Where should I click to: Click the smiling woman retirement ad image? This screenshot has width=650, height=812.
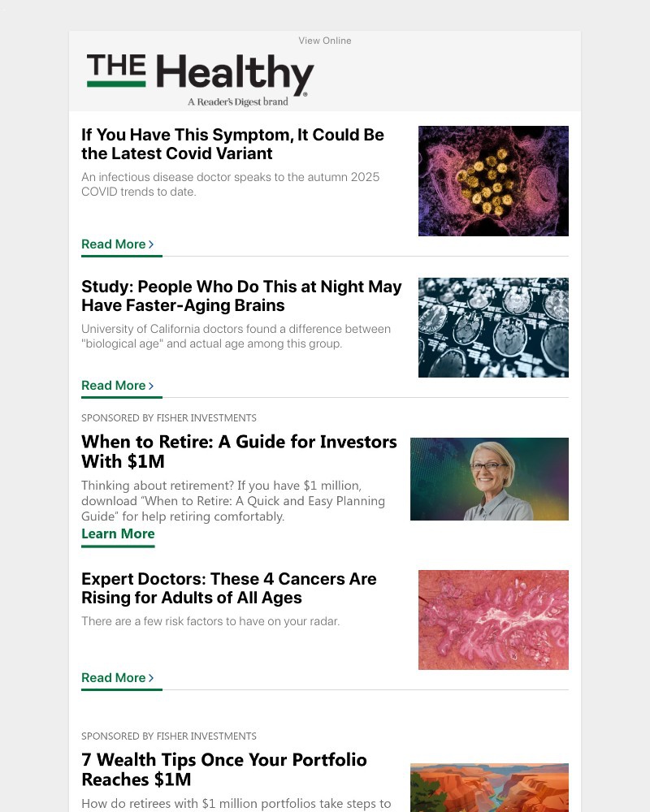(489, 479)
